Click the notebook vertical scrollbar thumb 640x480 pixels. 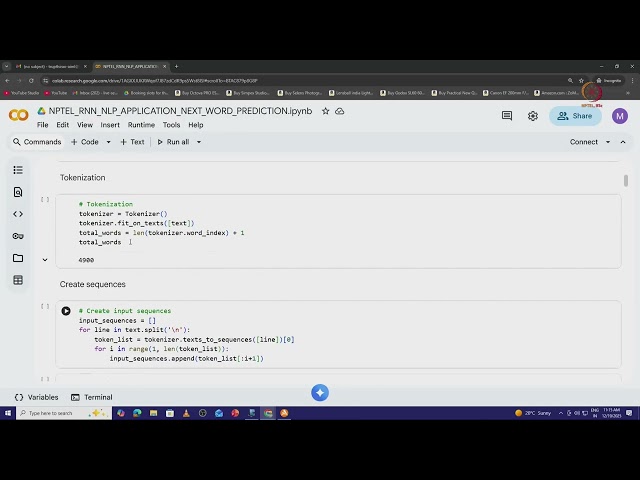point(626,180)
